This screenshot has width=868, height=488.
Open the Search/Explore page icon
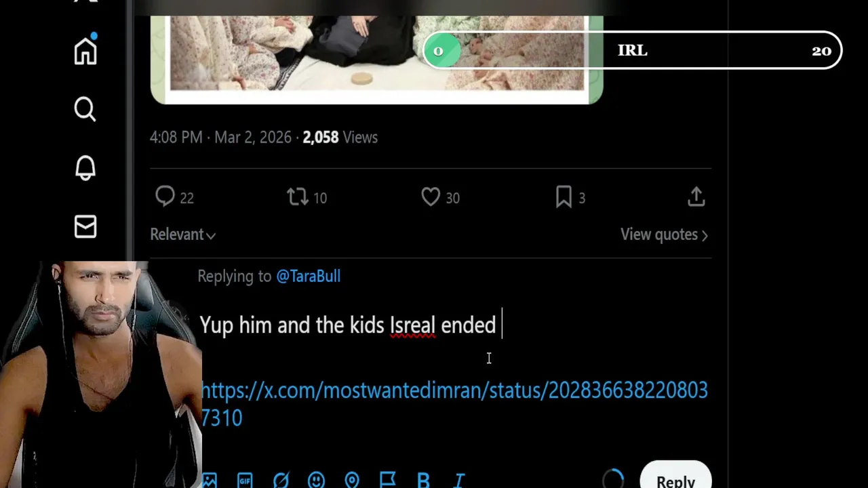coord(85,109)
